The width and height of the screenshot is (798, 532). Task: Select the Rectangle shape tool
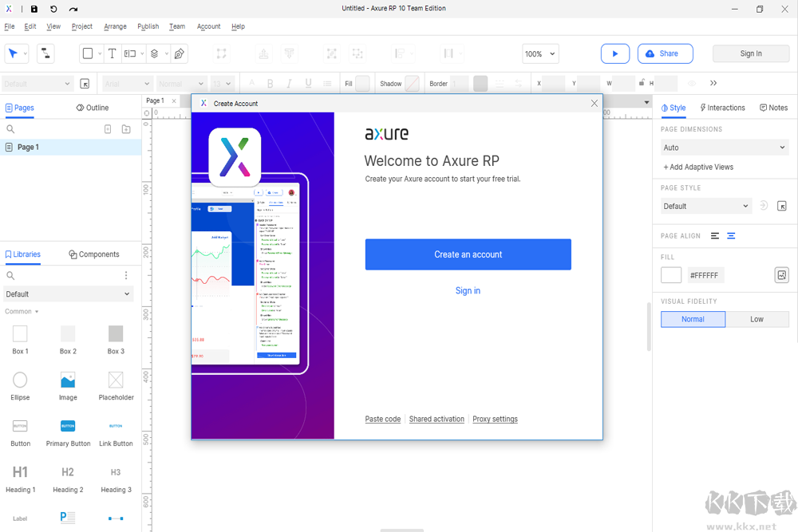point(88,53)
